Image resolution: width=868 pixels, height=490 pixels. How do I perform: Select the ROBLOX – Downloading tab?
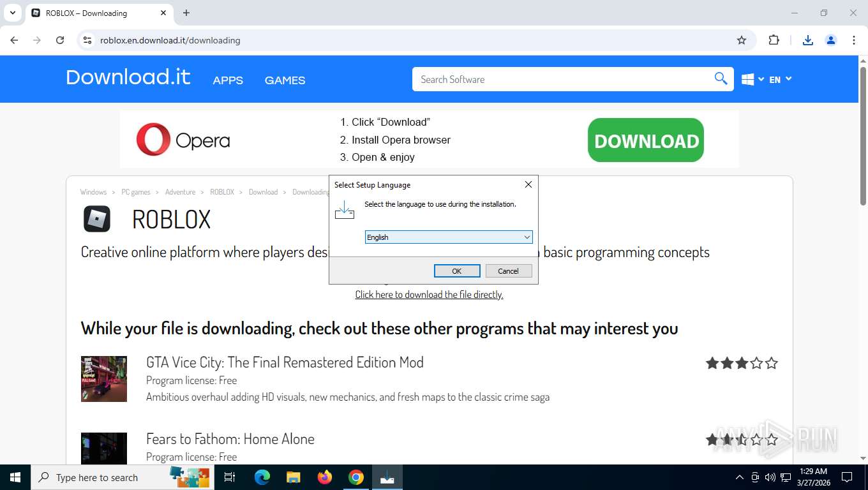point(99,13)
